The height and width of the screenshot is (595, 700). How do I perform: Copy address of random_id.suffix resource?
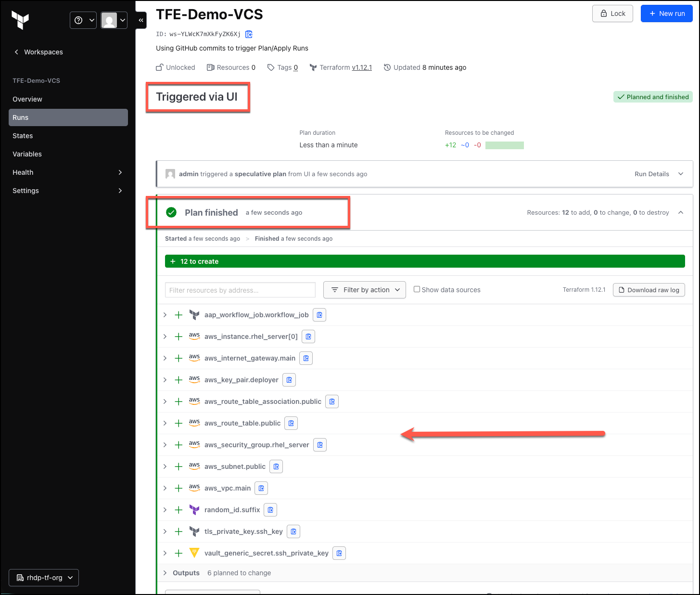coord(270,510)
